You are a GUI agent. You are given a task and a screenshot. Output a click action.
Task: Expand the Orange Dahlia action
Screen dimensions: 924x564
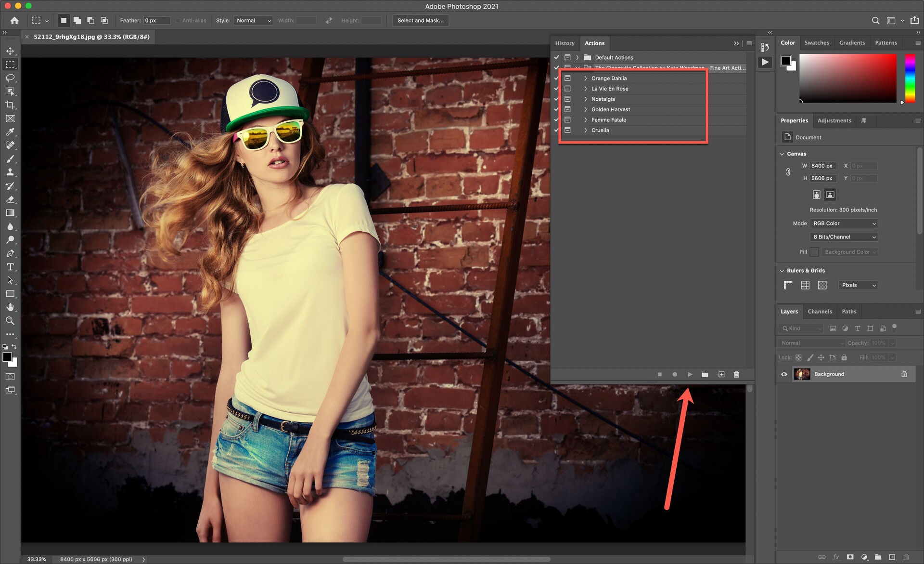[x=585, y=79]
